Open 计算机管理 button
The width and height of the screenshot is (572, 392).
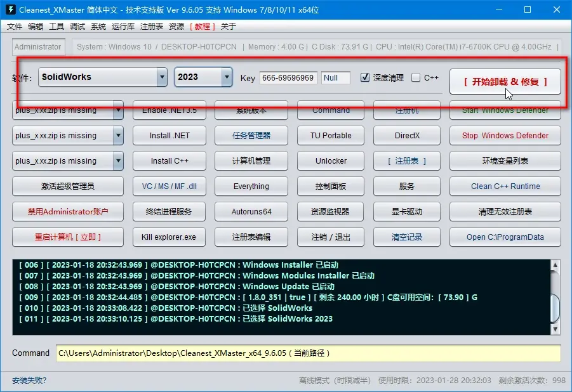pos(251,161)
